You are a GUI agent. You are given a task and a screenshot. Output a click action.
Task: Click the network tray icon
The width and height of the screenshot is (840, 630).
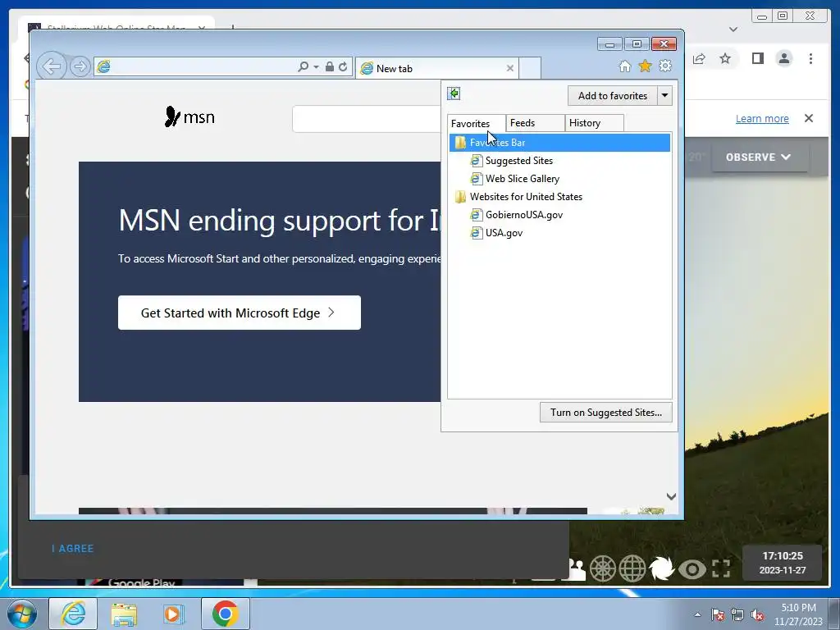[737, 614]
